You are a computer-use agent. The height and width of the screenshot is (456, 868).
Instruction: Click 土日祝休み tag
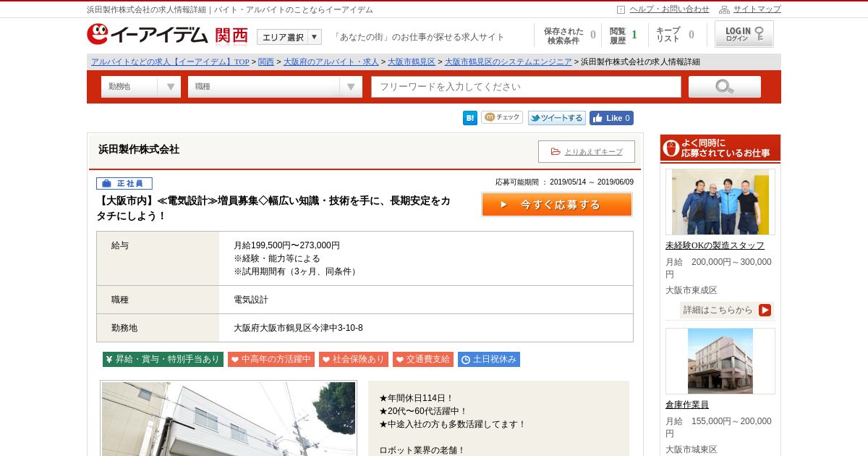point(489,359)
